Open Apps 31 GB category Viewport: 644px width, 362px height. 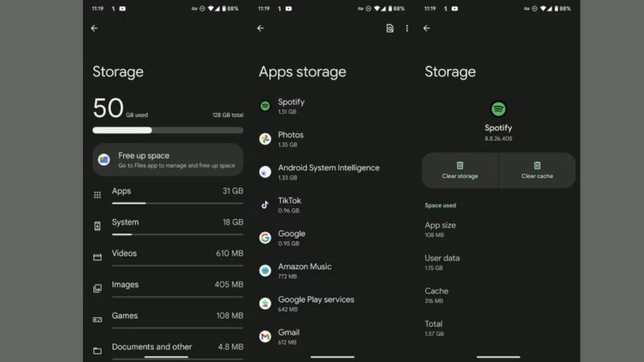tap(168, 195)
